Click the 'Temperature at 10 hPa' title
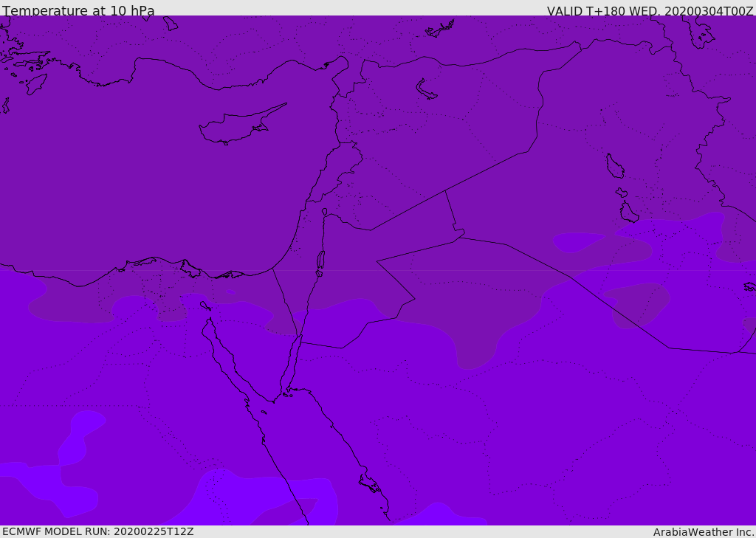Screen dimensions: 756x538 (x=78, y=10)
